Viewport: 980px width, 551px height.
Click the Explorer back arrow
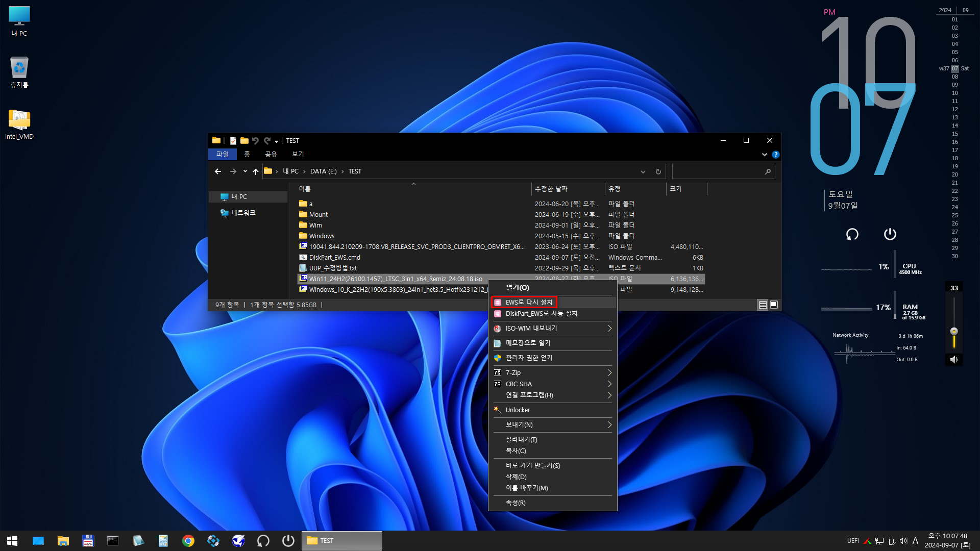click(218, 171)
